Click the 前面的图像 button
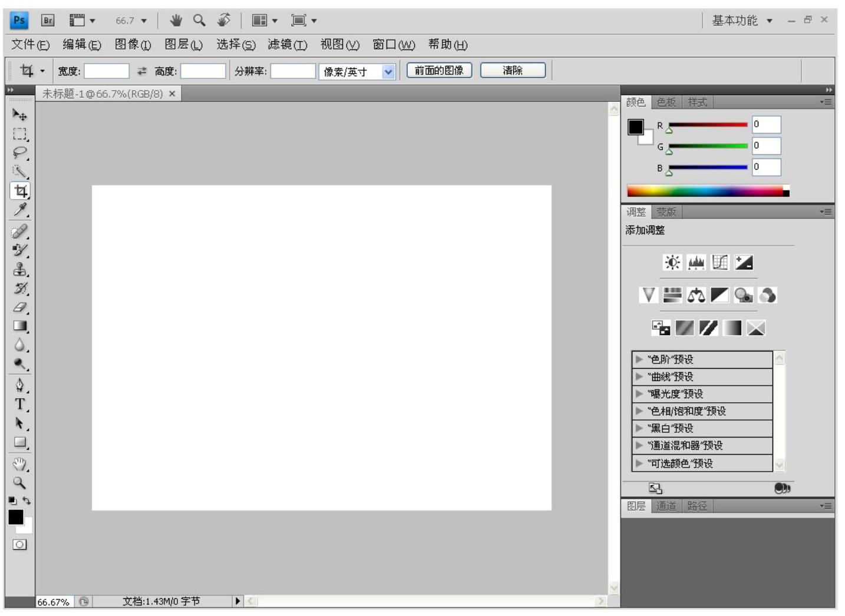 [x=439, y=71]
